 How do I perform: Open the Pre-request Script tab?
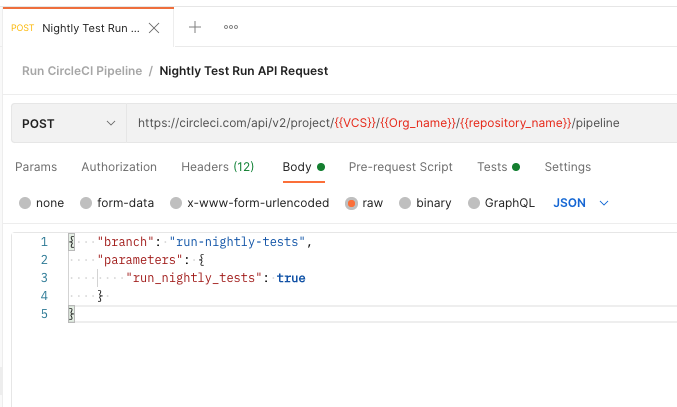pos(401,167)
